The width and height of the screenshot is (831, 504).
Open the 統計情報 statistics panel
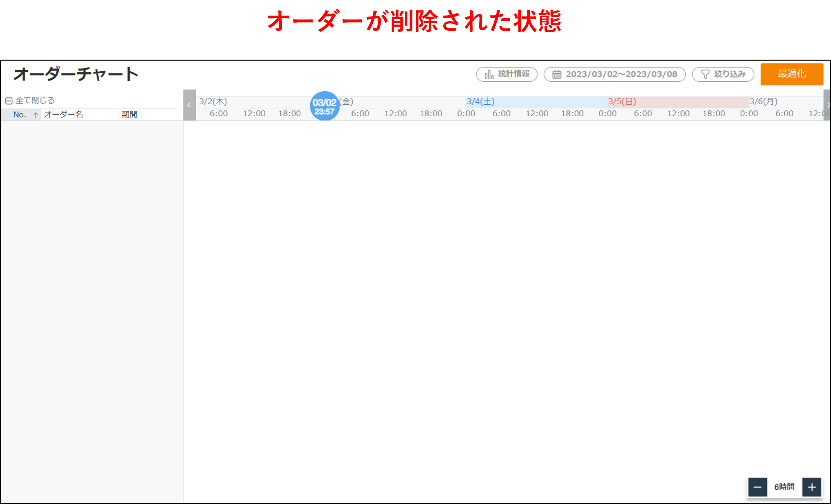click(x=506, y=74)
